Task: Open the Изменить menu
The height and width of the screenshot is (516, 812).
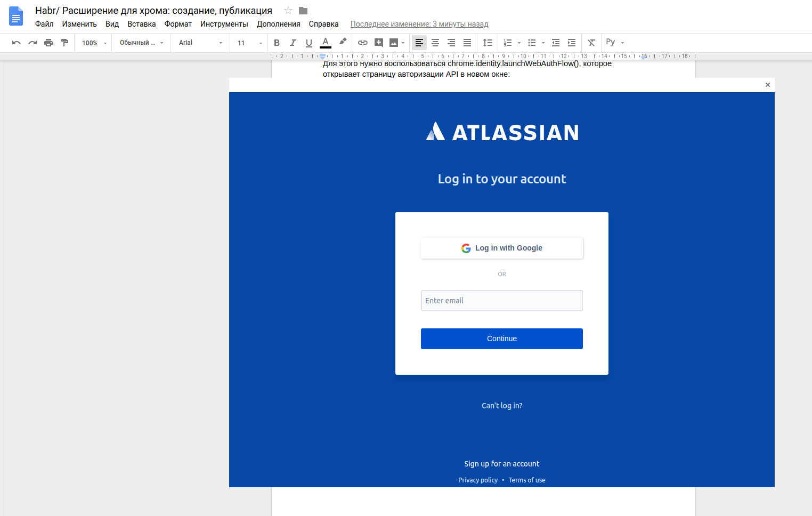Action: point(79,24)
